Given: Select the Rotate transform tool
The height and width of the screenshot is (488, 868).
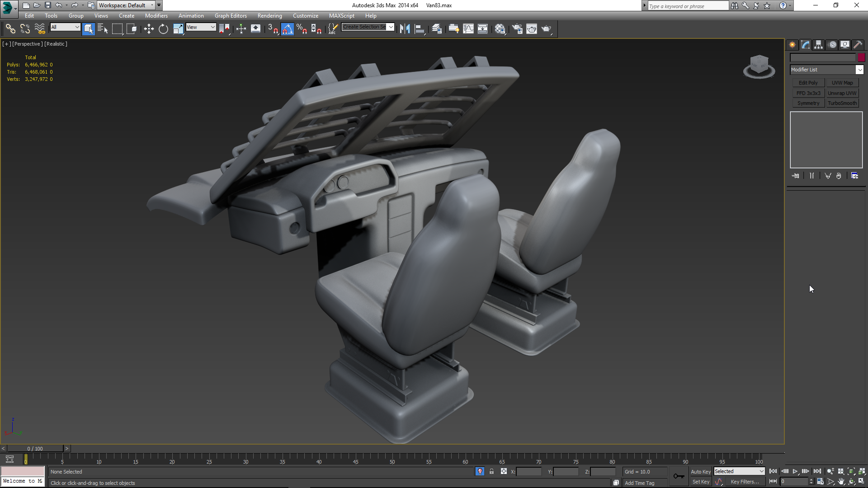Looking at the screenshot, I should [x=163, y=29].
